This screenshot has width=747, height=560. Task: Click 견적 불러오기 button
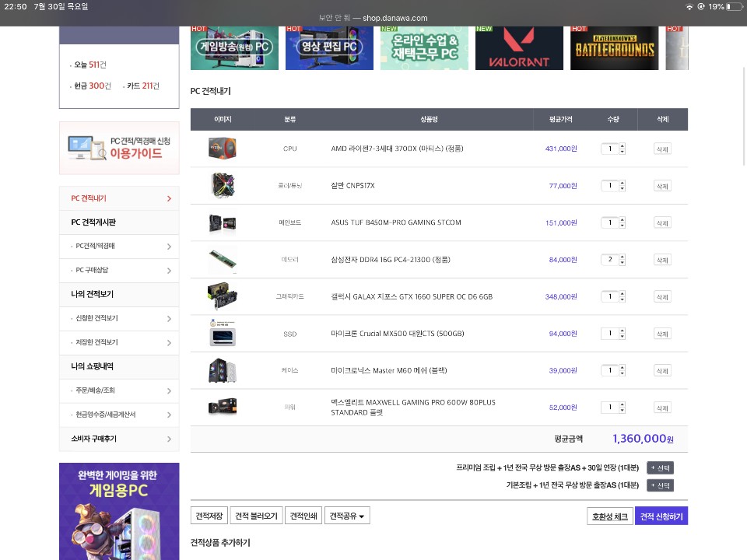coord(256,516)
